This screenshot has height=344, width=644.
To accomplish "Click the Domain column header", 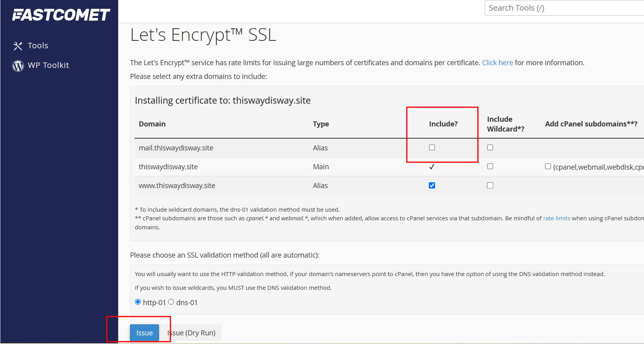I will click(x=152, y=124).
